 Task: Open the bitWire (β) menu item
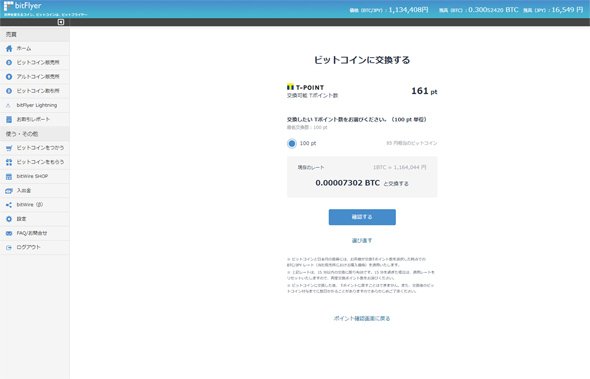[35, 205]
